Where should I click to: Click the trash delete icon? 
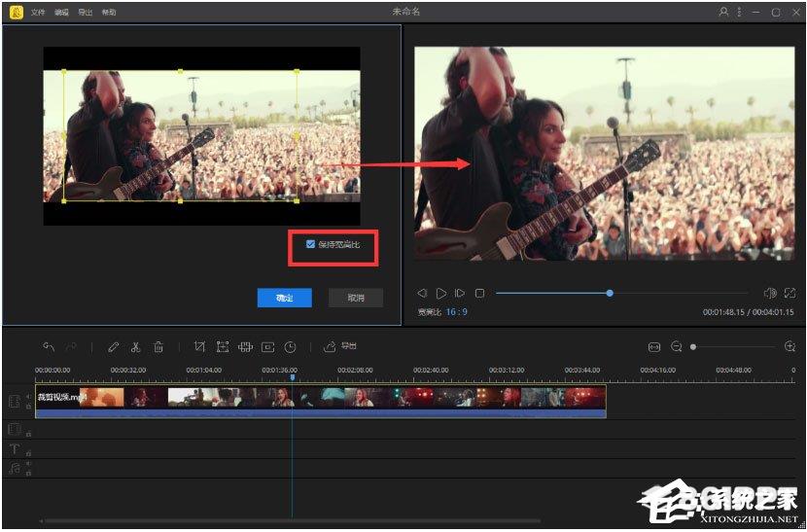(x=158, y=346)
